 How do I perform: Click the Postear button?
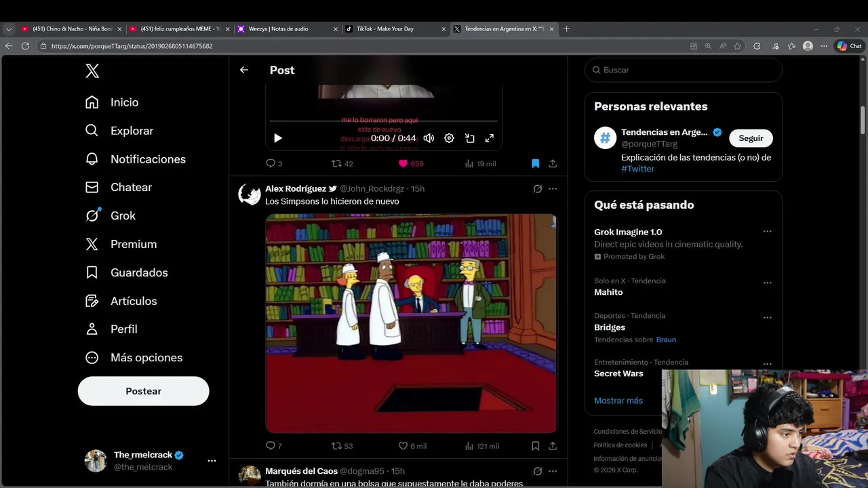[x=143, y=391]
